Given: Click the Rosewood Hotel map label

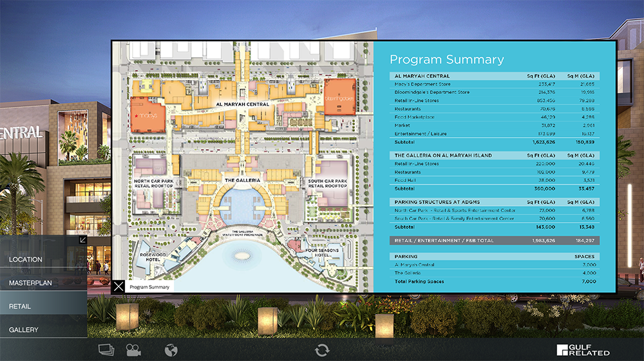Looking at the screenshot, I should coord(153,257).
